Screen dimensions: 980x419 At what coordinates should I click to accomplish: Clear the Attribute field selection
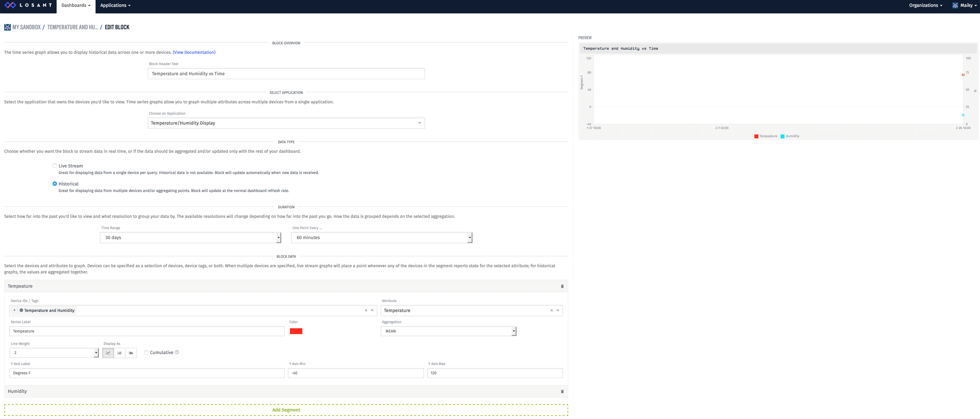coord(552,311)
